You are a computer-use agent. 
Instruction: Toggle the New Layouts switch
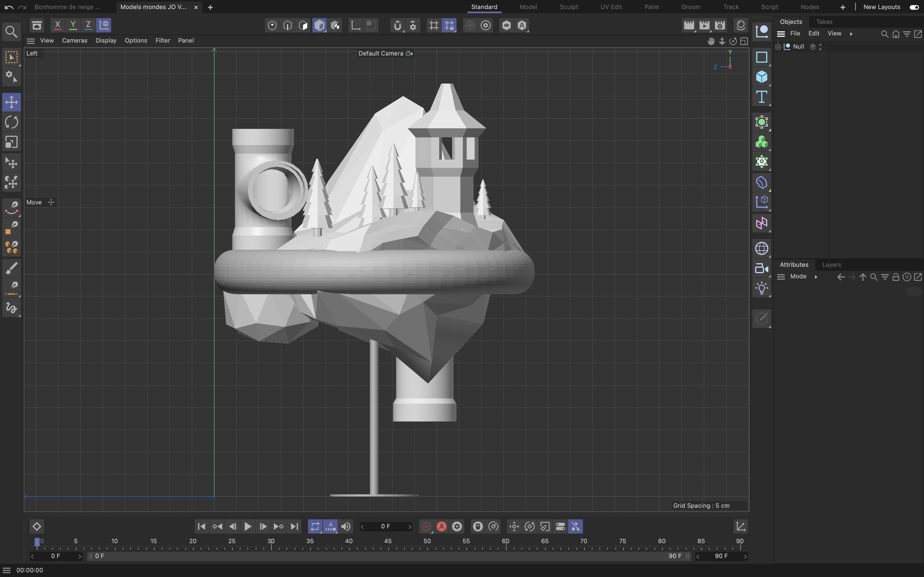[x=914, y=7]
